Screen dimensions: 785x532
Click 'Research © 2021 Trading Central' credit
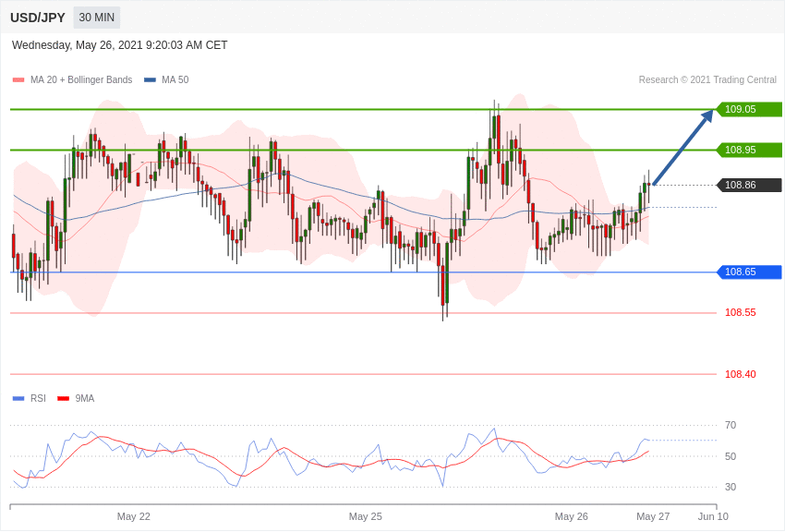point(707,80)
